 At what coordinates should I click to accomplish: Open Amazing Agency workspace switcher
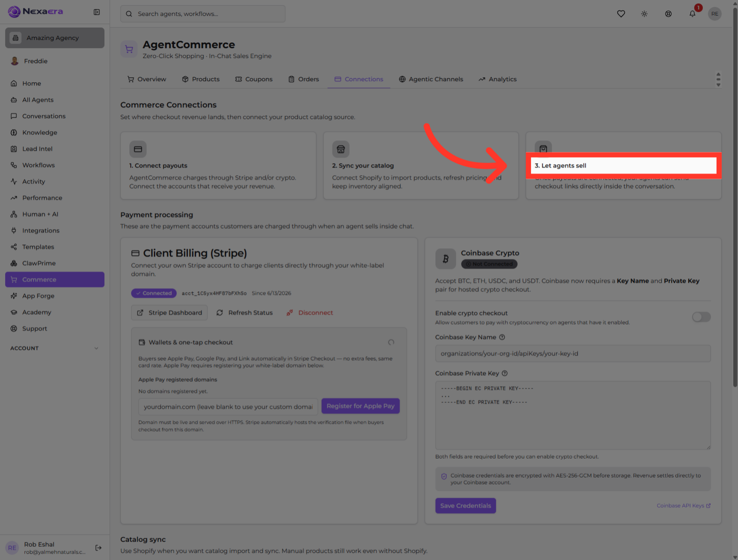55,38
